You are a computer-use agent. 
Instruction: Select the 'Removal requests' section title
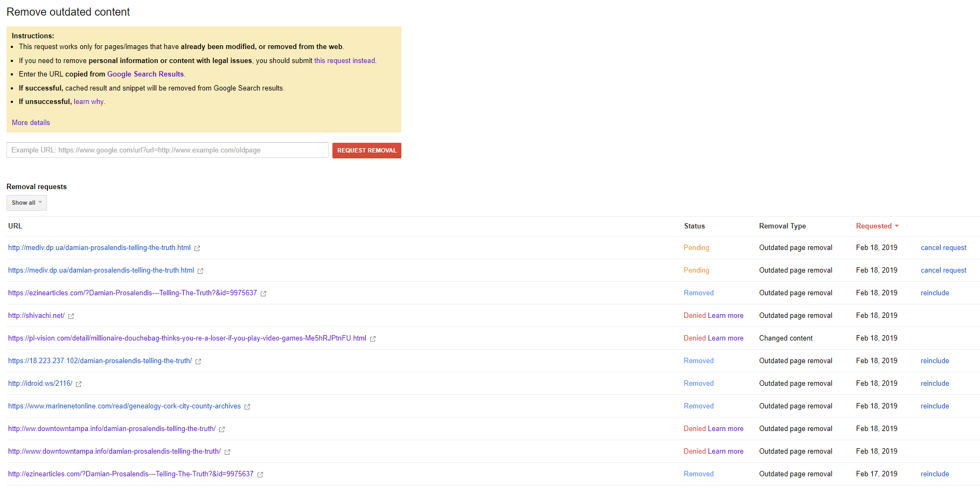coord(37,187)
